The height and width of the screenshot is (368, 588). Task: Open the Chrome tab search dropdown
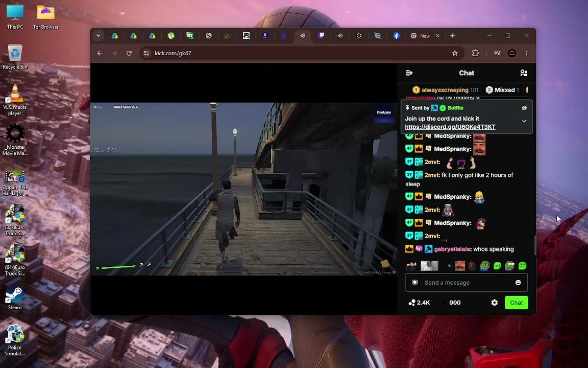(x=98, y=36)
